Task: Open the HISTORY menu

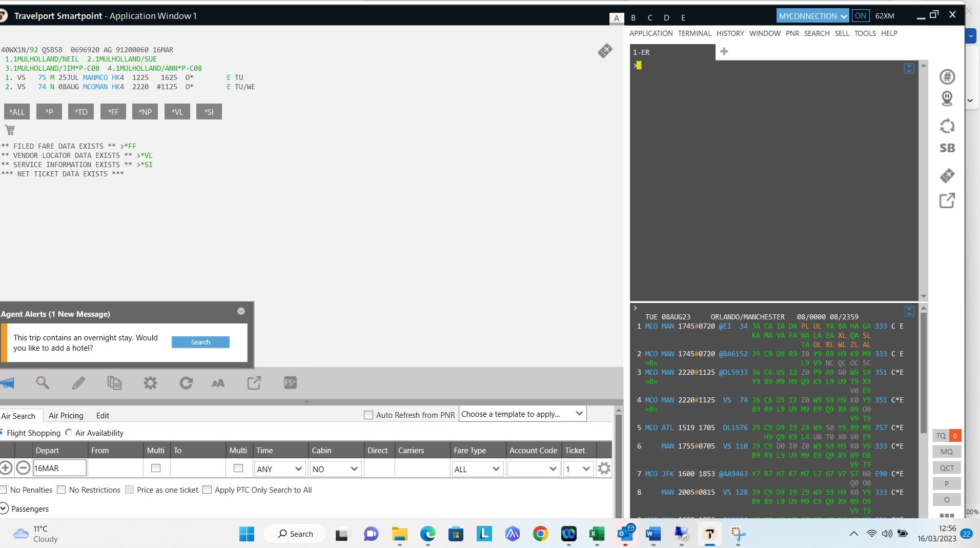Action: [x=730, y=33]
